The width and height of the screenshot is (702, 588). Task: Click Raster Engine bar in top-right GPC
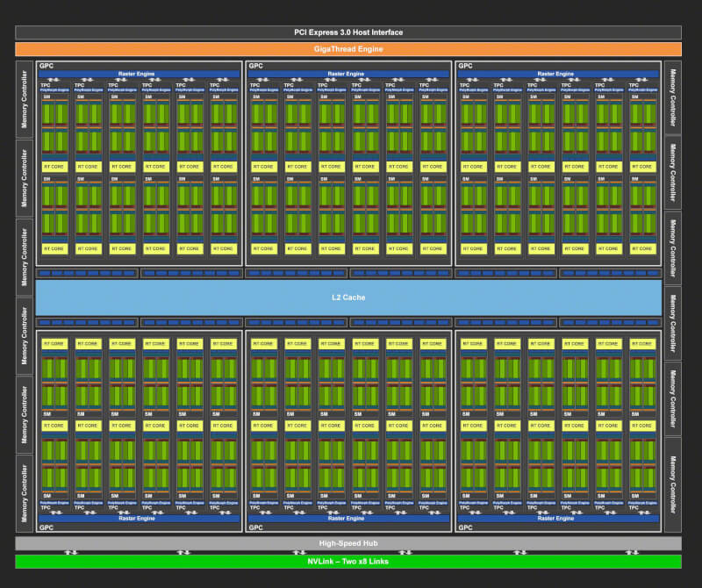coord(558,74)
